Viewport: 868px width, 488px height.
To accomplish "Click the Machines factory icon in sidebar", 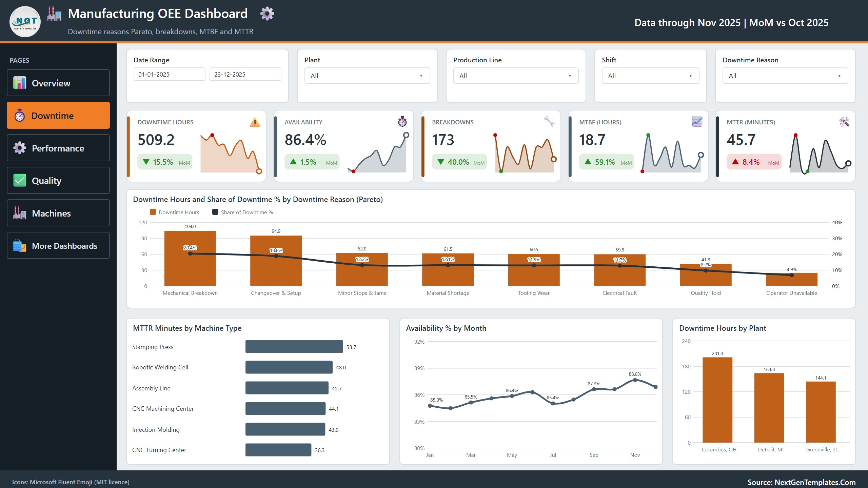I will click(x=20, y=213).
